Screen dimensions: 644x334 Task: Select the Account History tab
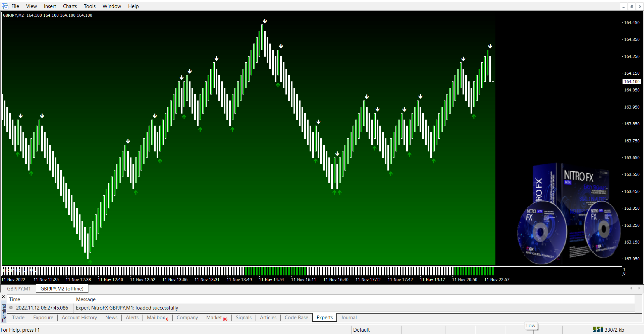79,318
